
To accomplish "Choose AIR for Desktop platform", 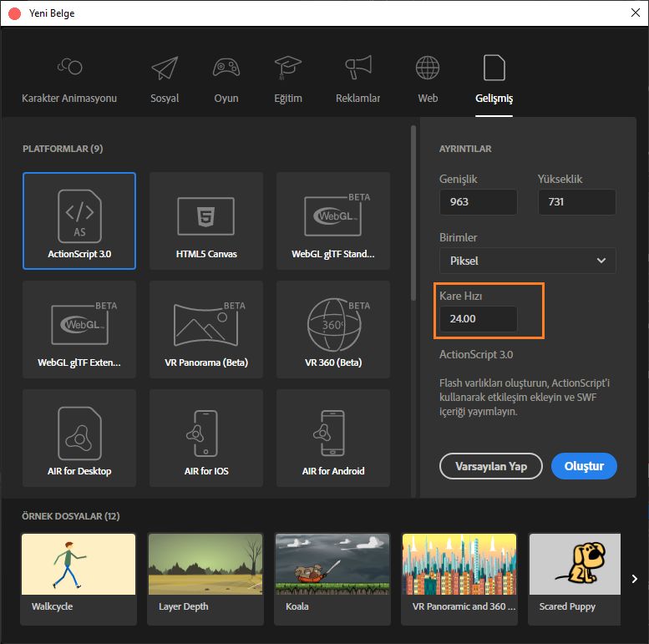I will (79, 438).
